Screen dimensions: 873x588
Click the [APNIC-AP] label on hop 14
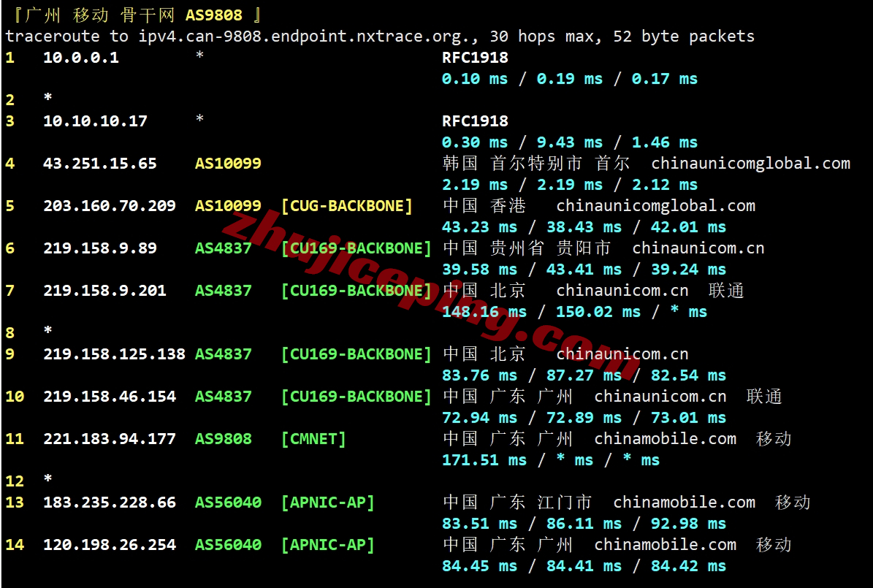328,545
